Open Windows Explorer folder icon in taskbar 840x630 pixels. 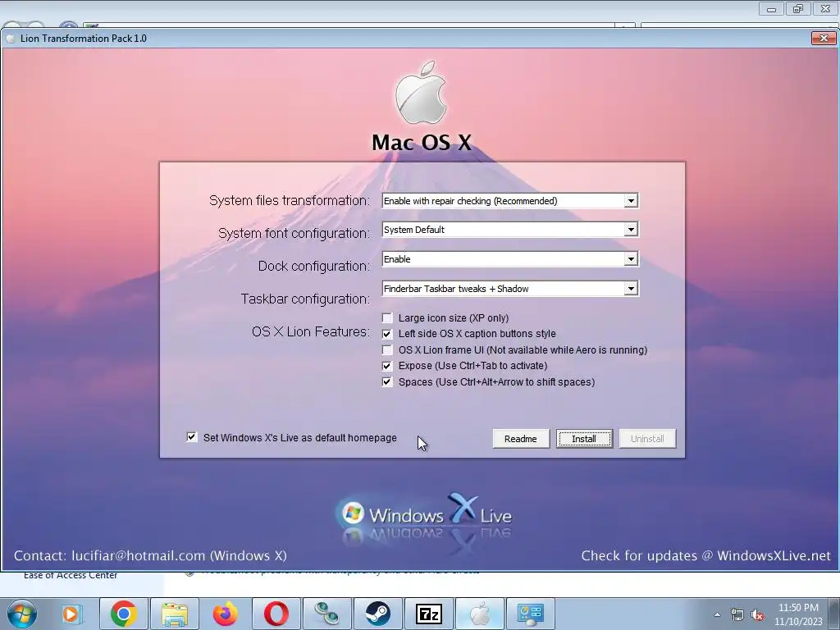coord(175,614)
